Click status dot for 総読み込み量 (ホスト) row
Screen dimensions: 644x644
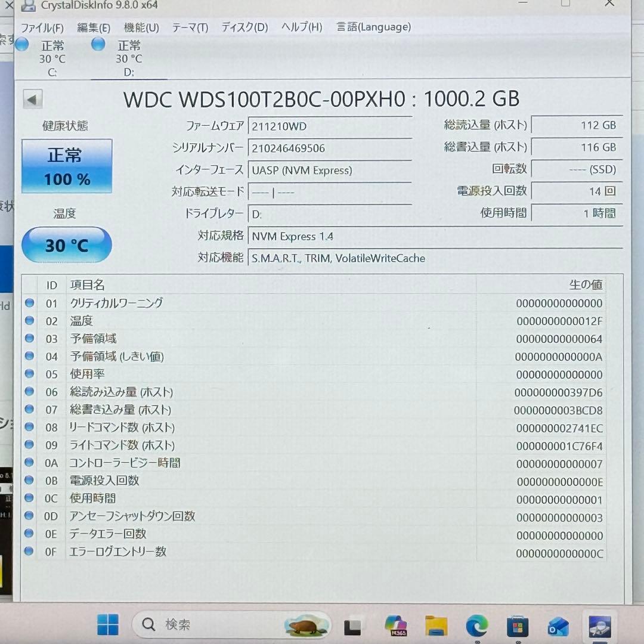(x=29, y=391)
